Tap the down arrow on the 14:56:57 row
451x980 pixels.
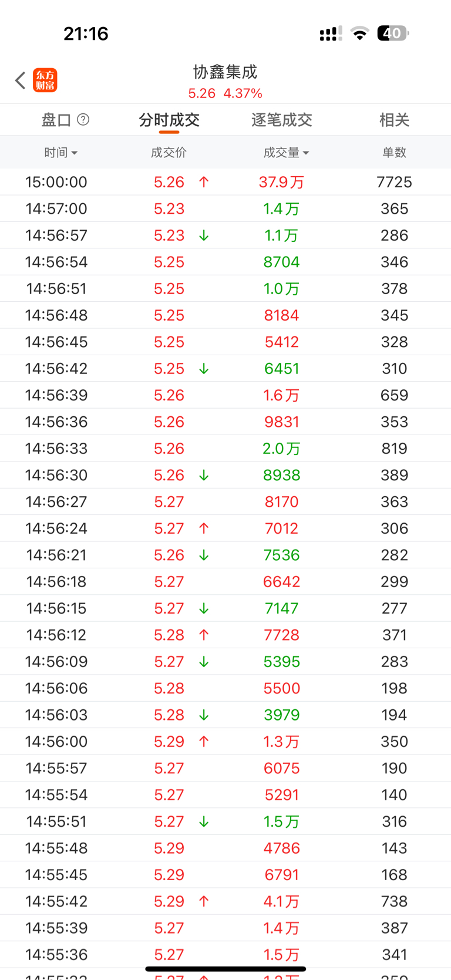[204, 235]
